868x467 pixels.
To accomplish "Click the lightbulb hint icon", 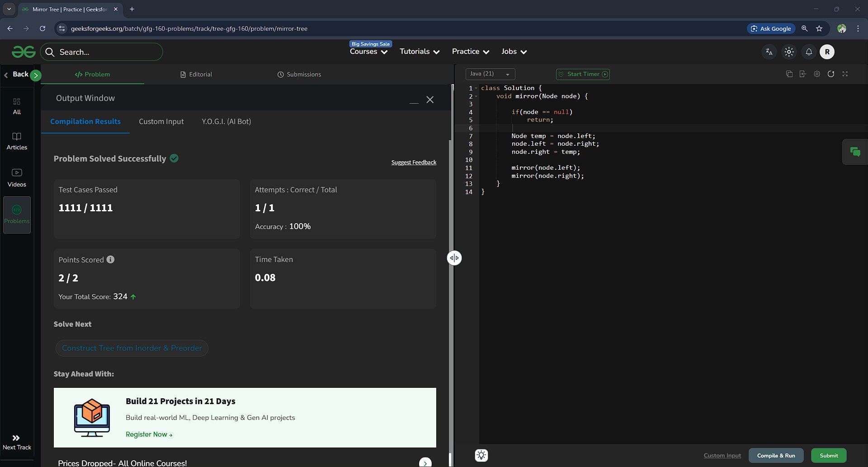I will tap(481, 455).
